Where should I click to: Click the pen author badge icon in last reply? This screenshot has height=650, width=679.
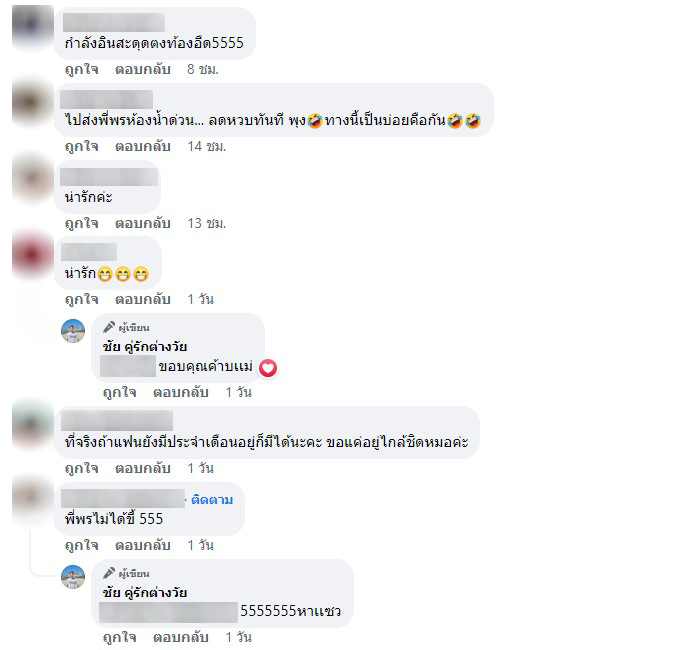[x=109, y=573]
